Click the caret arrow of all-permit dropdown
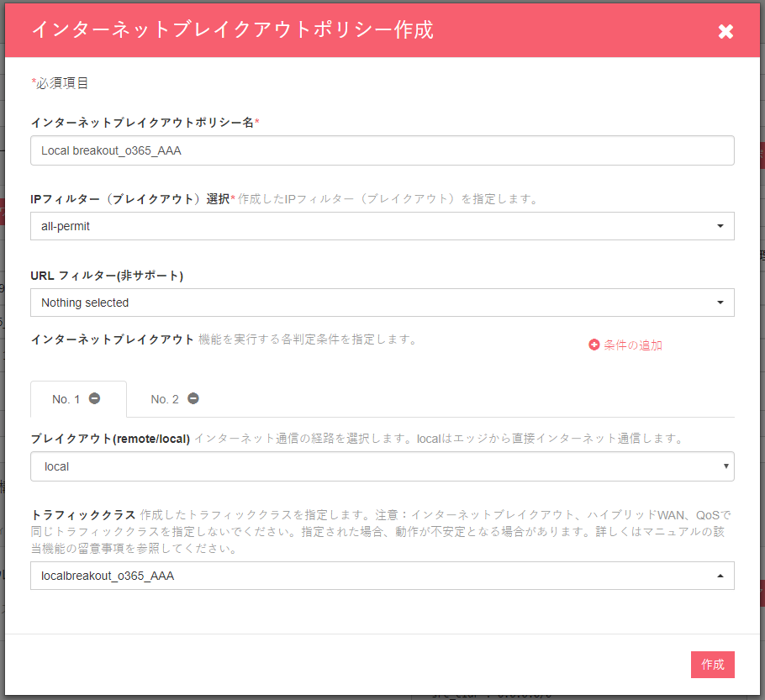 coord(720,226)
